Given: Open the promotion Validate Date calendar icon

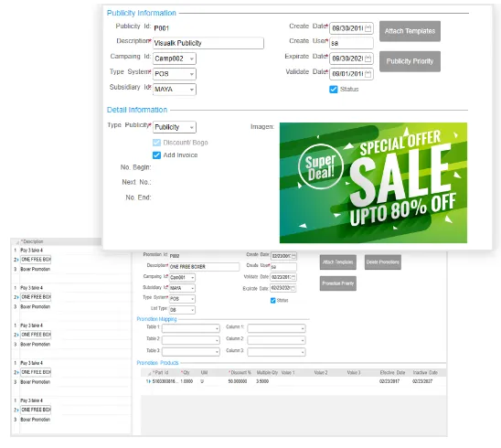Looking at the screenshot, I should [293, 277].
